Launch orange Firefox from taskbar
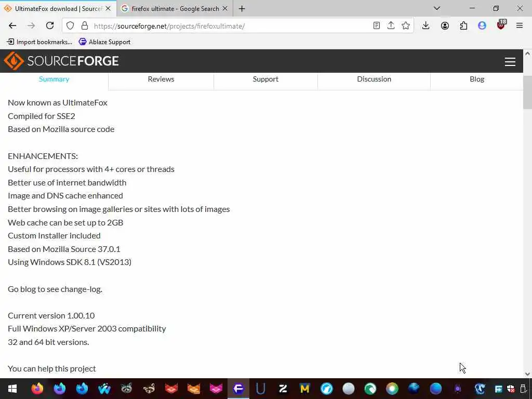This screenshot has height=399, width=532. pos(37,389)
